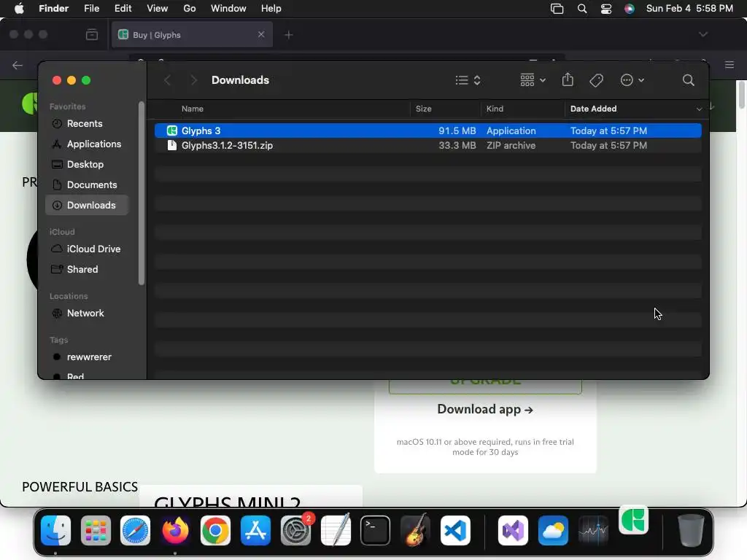The width and height of the screenshot is (747, 560).
Task: Select Recents in Finder sidebar
Action: pos(85,123)
